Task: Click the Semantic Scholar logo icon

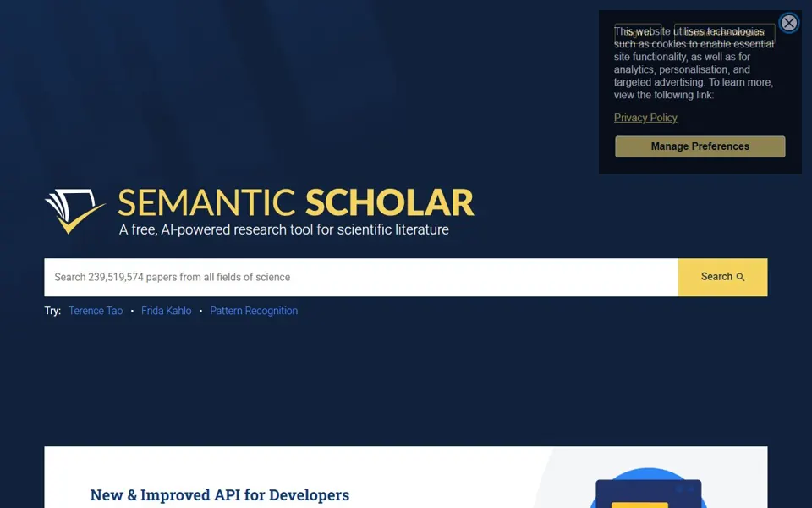Action: point(75,211)
